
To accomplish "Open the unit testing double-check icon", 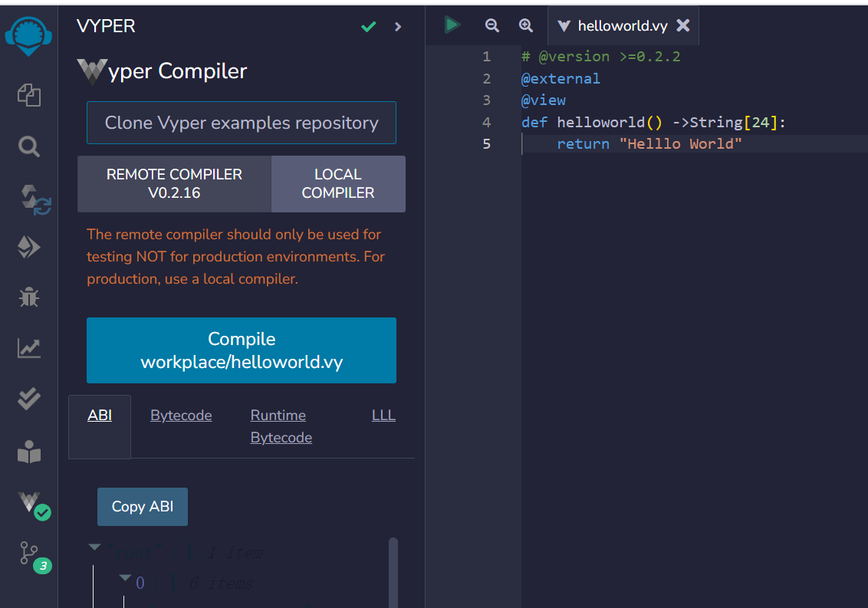I will (29, 399).
